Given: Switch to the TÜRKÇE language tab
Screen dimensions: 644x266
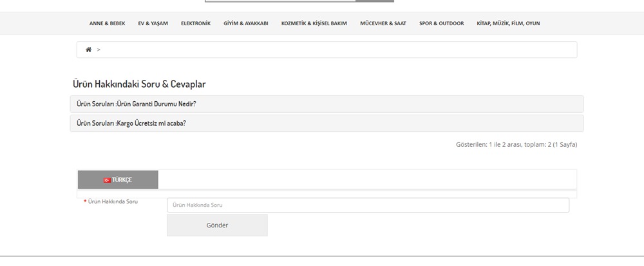Looking at the screenshot, I should click(x=118, y=180).
